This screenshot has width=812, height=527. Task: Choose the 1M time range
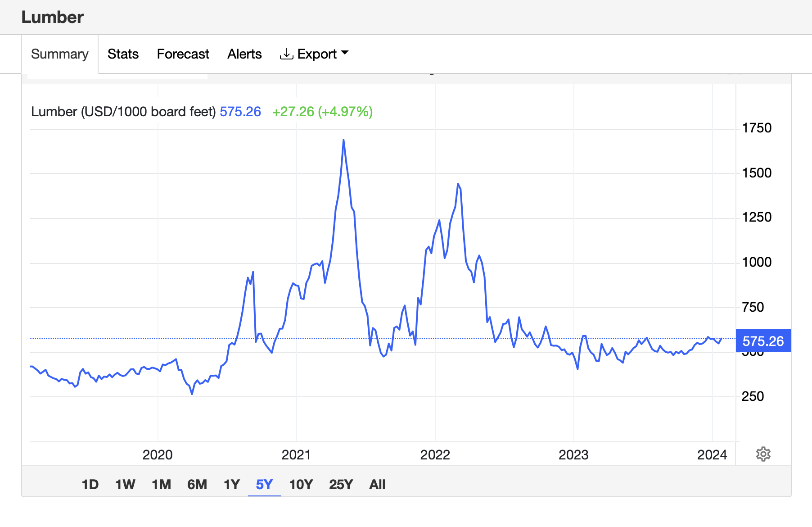161,485
